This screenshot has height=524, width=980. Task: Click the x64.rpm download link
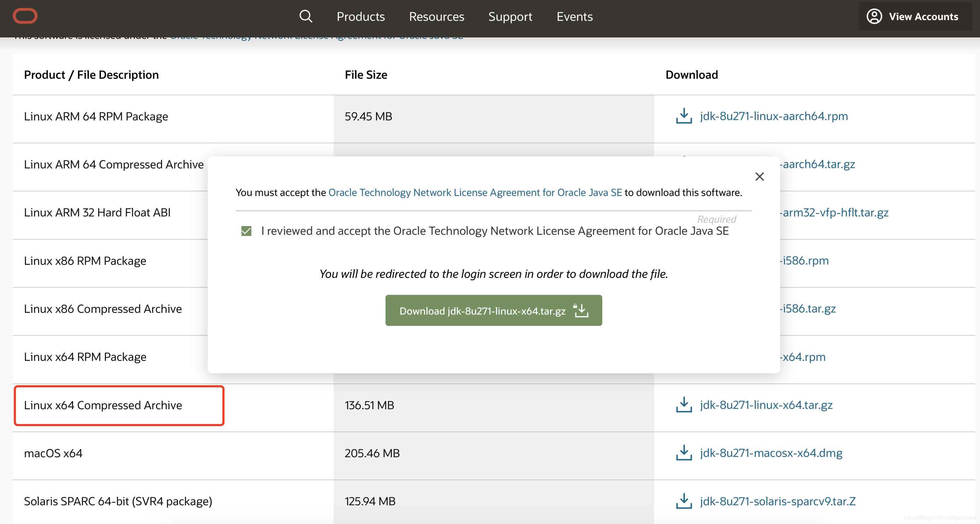coord(803,357)
